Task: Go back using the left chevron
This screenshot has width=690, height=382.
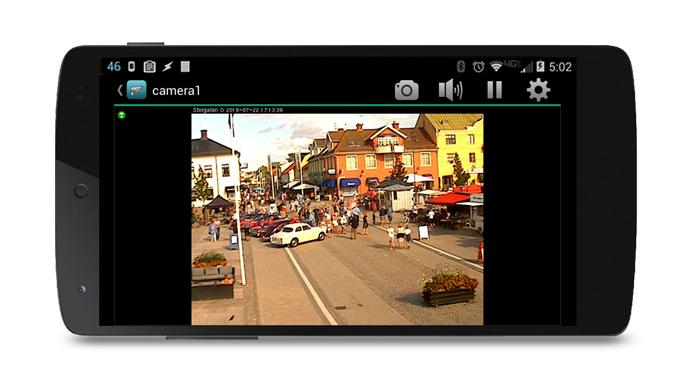Action: 120,90
